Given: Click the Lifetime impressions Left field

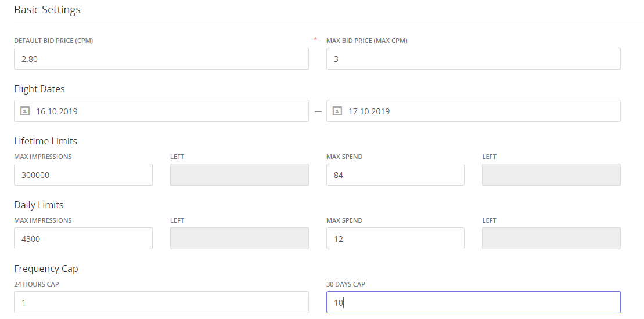Looking at the screenshot, I should pos(239,175).
